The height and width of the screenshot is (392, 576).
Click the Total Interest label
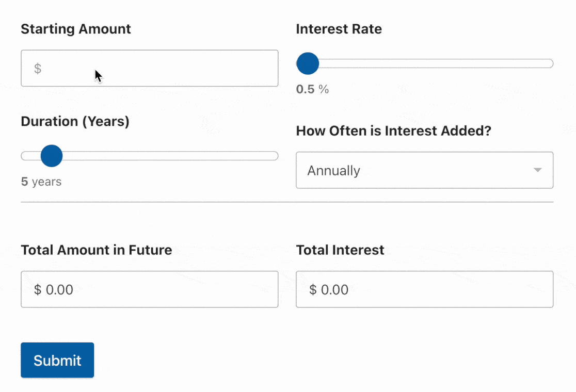(340, 250)
